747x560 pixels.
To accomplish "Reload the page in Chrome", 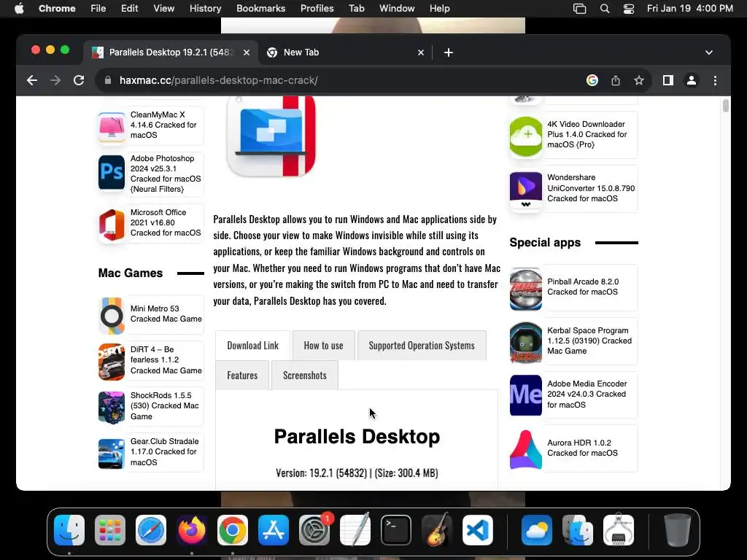I will coord(79,80).
